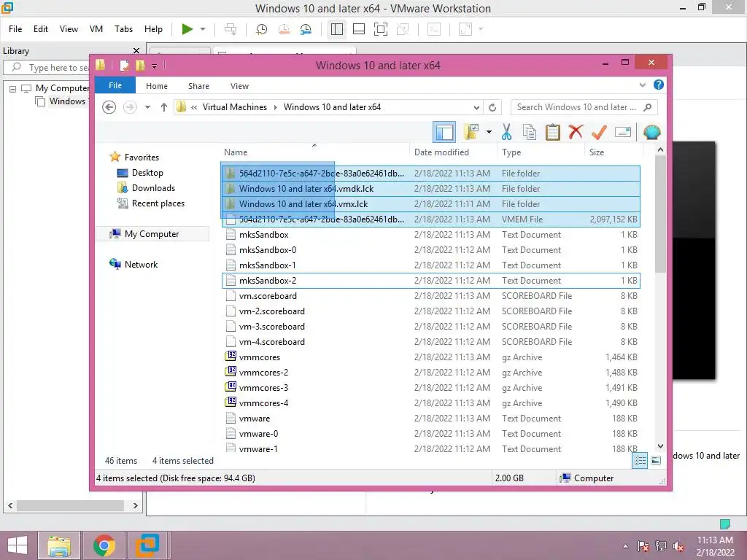
Task: Revert the VM to its previous snapshot
Action: 284,29
